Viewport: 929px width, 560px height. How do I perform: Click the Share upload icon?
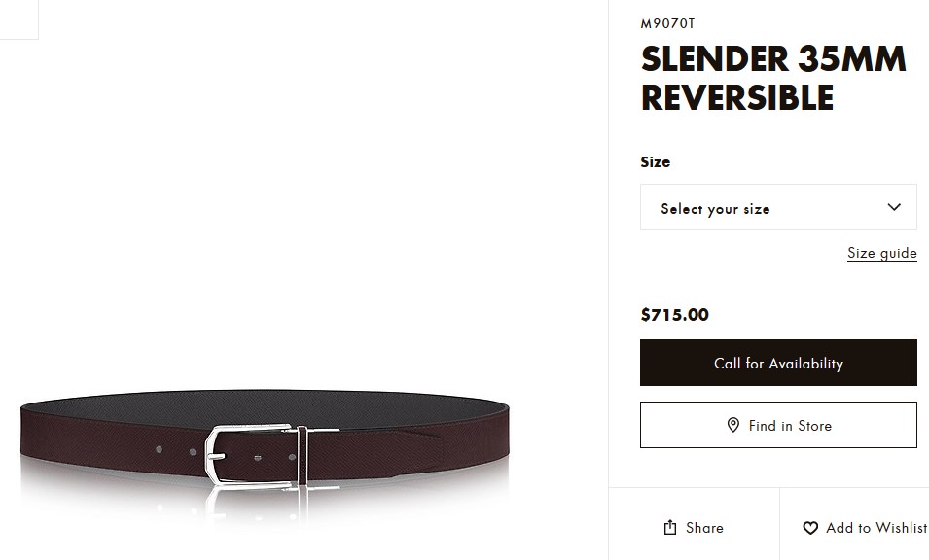pos(670,527)
